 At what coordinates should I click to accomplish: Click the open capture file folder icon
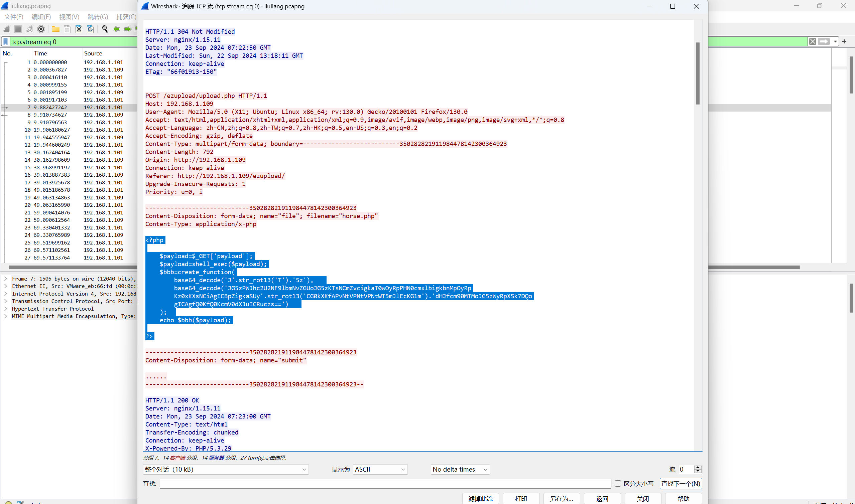(56, 29)
